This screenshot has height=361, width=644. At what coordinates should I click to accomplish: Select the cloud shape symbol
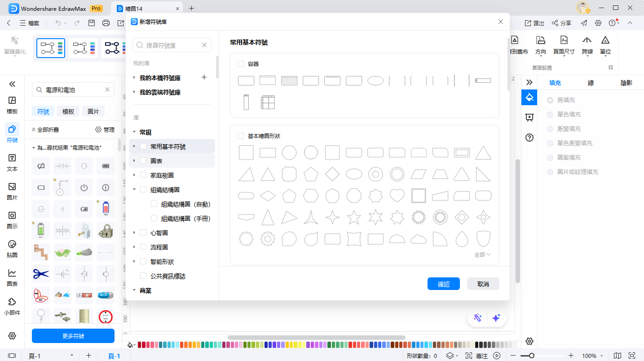click(419, 239)
